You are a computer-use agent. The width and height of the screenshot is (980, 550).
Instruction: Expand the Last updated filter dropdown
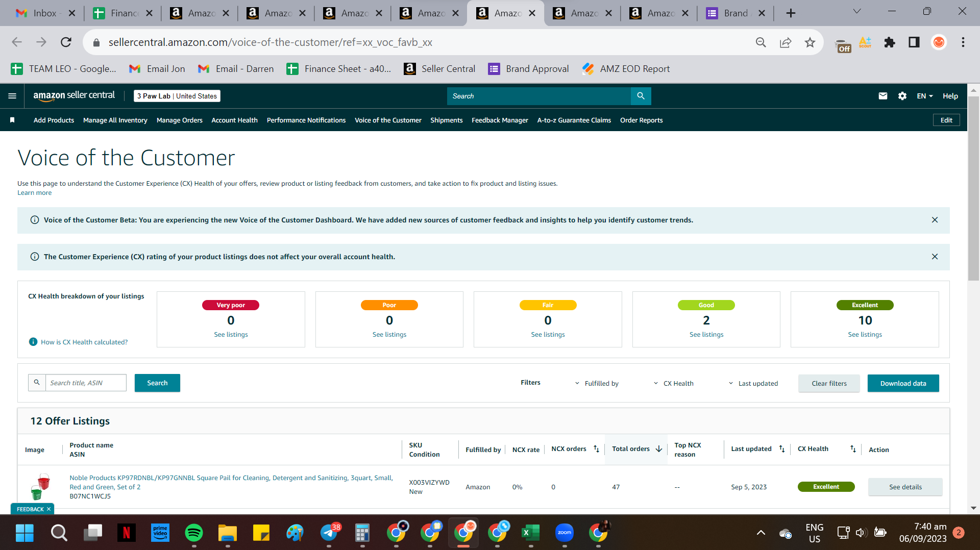tap(753, 383)
